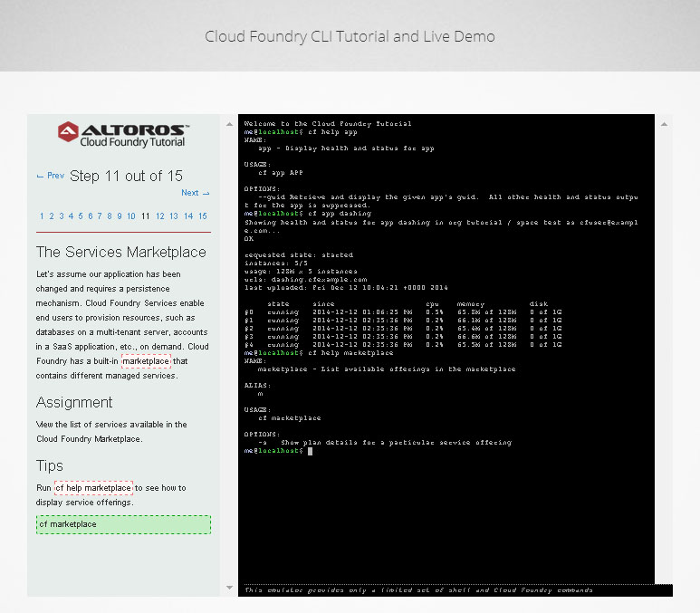Image resolution: width=700 pixels, height=613 pixels.
Task: Select current step number 11
Action: coord(145,216)
